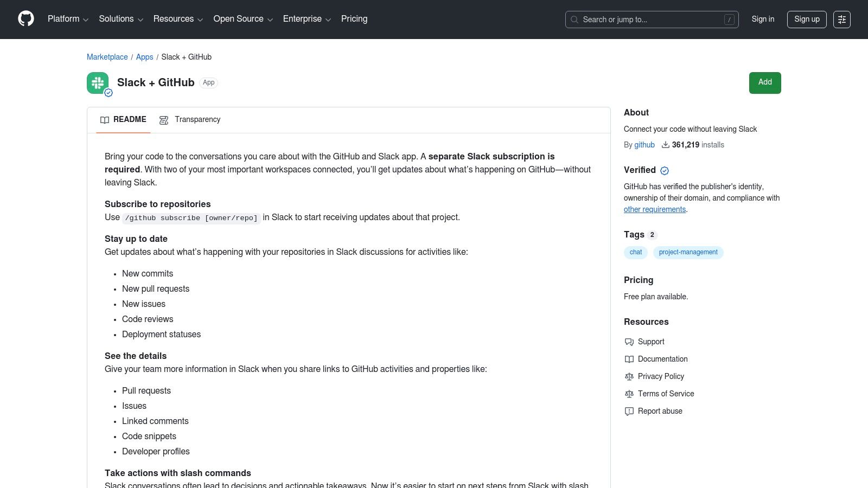Image resolution: width=868 pixels, height=488 pixels.
Task: Click the New commits list item
Action: tap(148, 274)
